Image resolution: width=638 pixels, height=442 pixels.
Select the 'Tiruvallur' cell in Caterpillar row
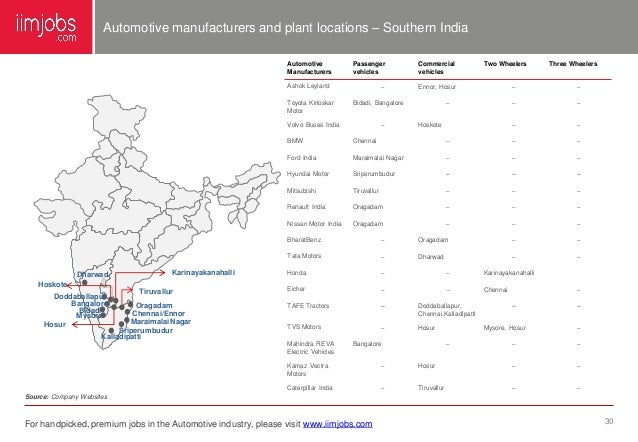pyautogui.click(x=430, y=388)
